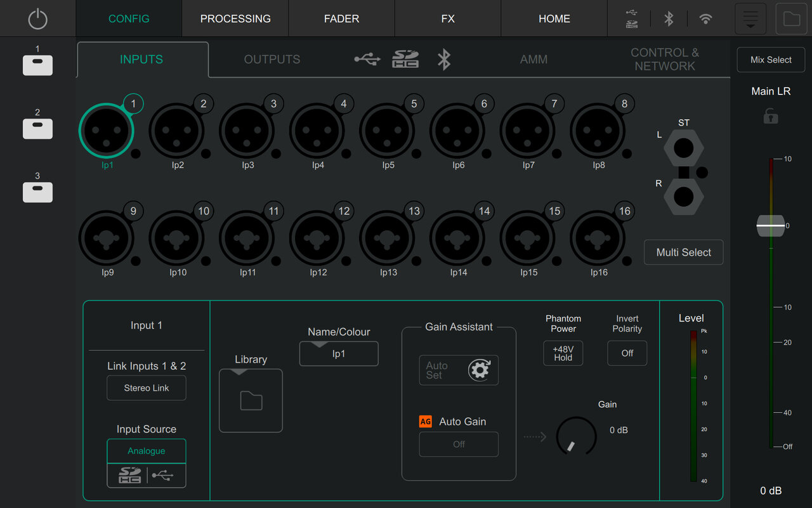Select the Ip13 combo input socket
This screenshot has height=508, width=812.
[387, 238]
